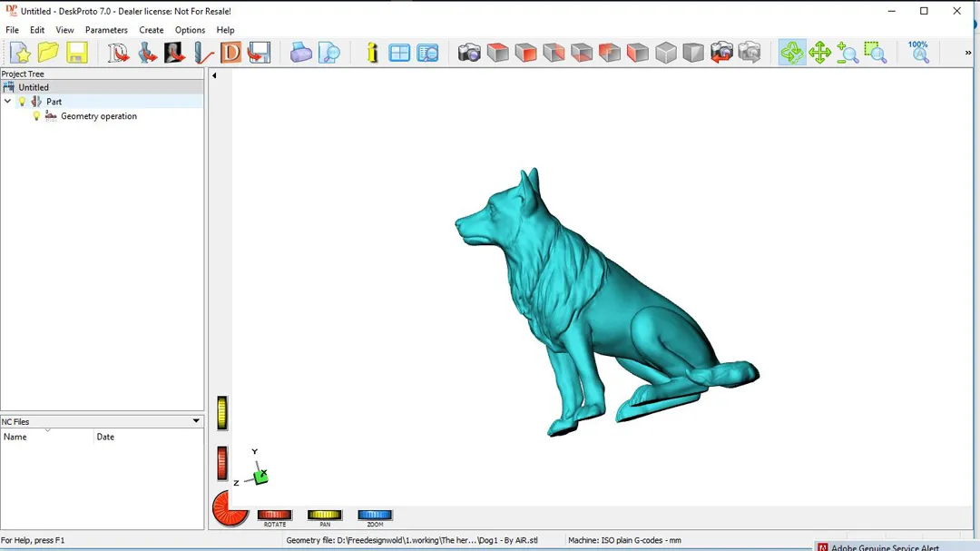Collapse the Part tree node arrow
The image size is (980, 551).
pyautogui.click(x=7, y=102)
